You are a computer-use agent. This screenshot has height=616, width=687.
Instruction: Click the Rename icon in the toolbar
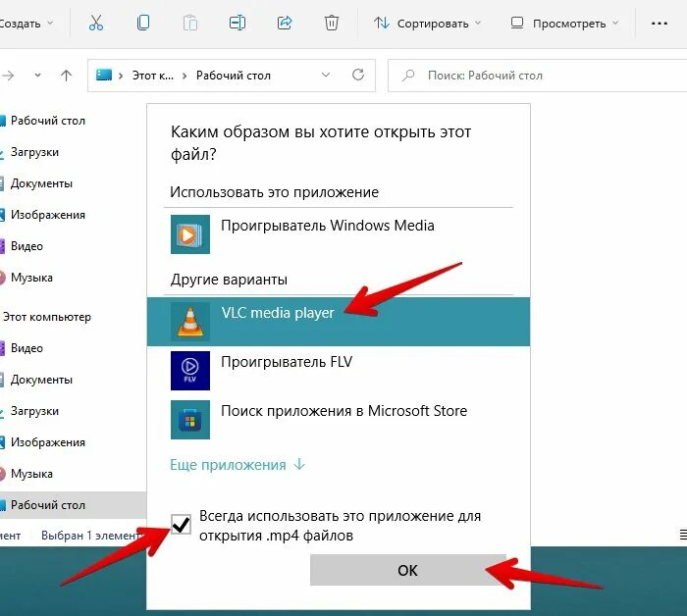point(238,23)
